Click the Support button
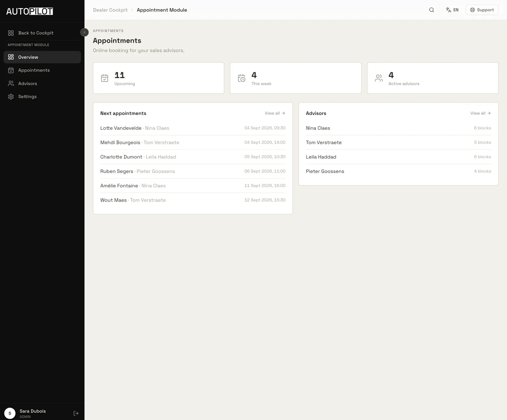Viewport: 507px width, 420px height. tap(482, 10)
